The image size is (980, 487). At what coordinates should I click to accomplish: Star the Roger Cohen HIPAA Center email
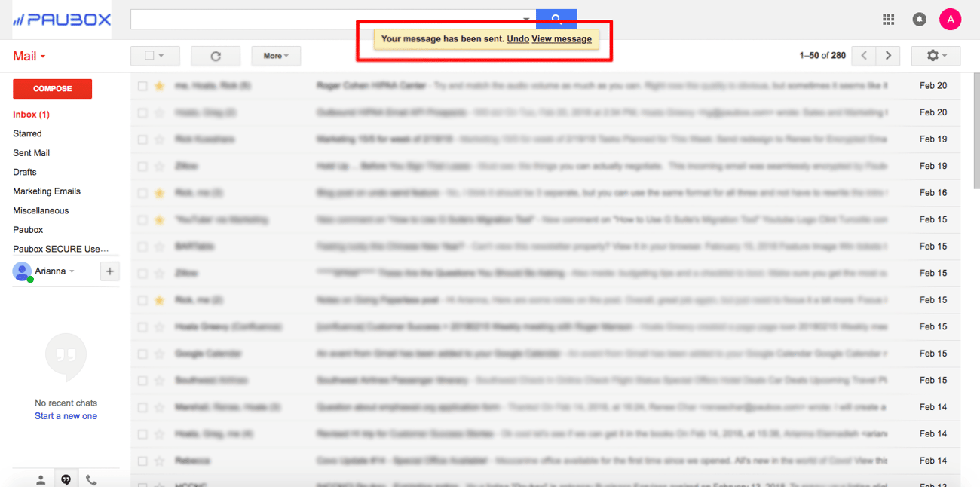click(x=158, y=85)
